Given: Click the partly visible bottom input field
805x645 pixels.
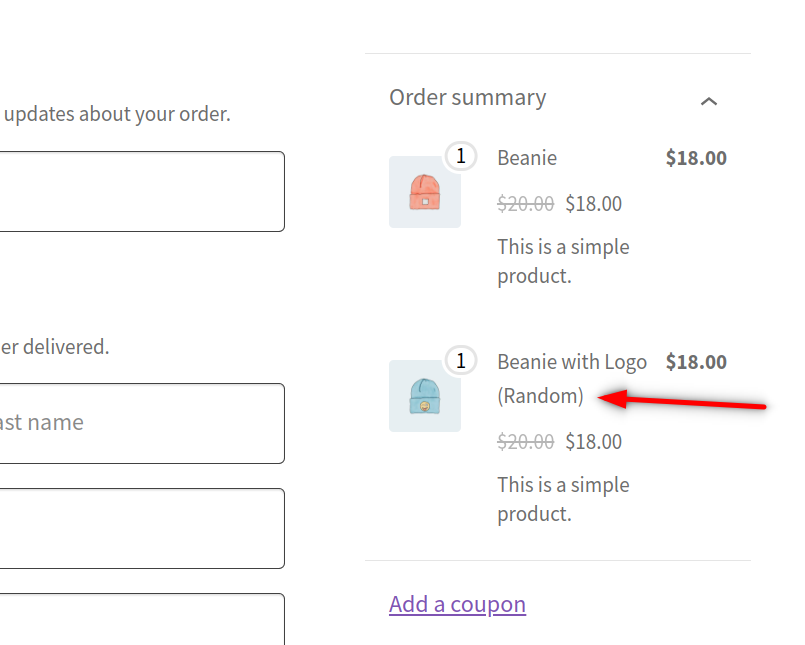Looking at the screenshot, I should pyautogui.click(x=142, y=620).
